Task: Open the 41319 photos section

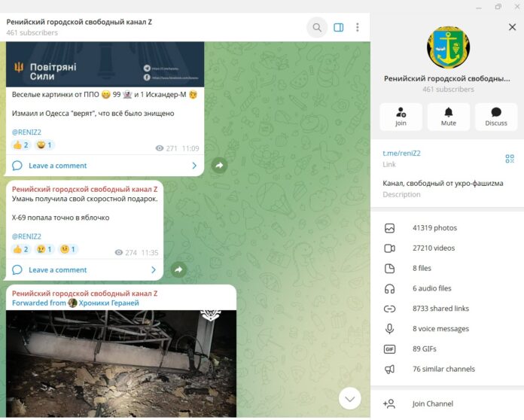Action: pyautogui.click(x=434, y=228)
